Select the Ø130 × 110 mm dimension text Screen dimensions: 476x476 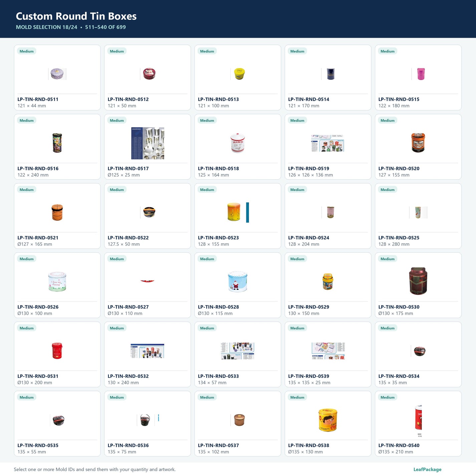(x=125, y=313)
